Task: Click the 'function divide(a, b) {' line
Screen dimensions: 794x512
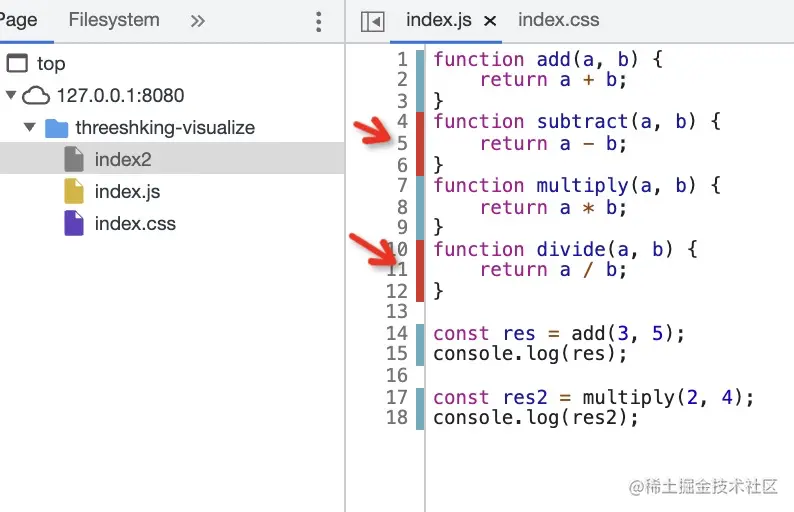Action: pyautogui.click(x=565, y=250)
